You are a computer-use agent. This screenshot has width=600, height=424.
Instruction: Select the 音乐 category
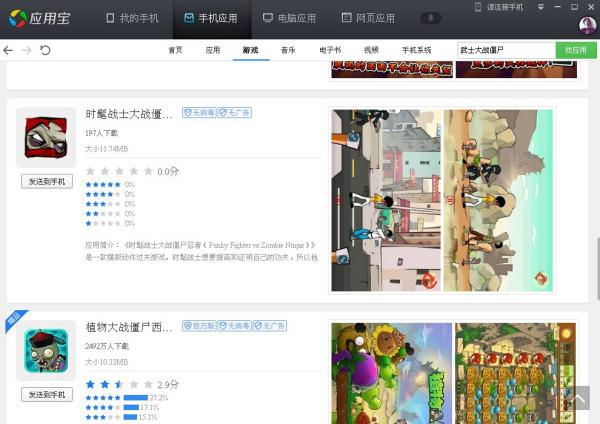click(288, 50)
